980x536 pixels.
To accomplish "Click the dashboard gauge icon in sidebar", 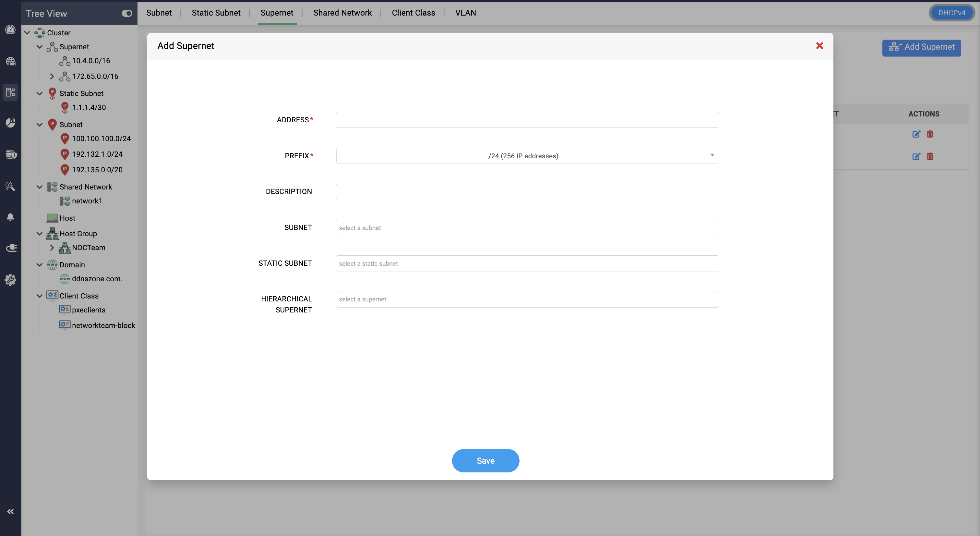I will pyautogui.click(x=10, y=30).
